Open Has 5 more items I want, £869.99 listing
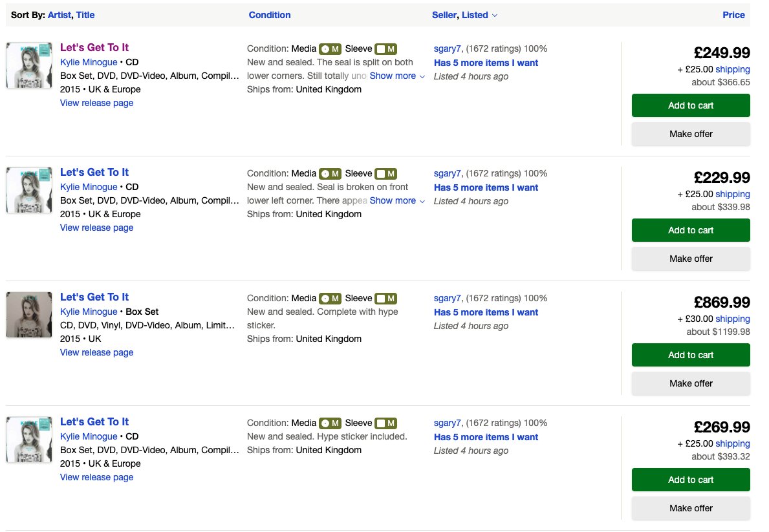The height and width of the screenshot is (532, 769). 486,312
